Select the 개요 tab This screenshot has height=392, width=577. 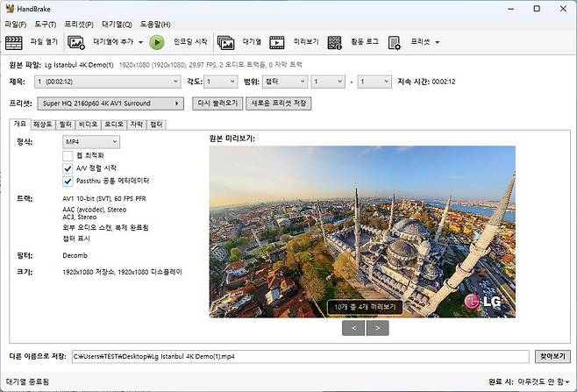point(20,124)
